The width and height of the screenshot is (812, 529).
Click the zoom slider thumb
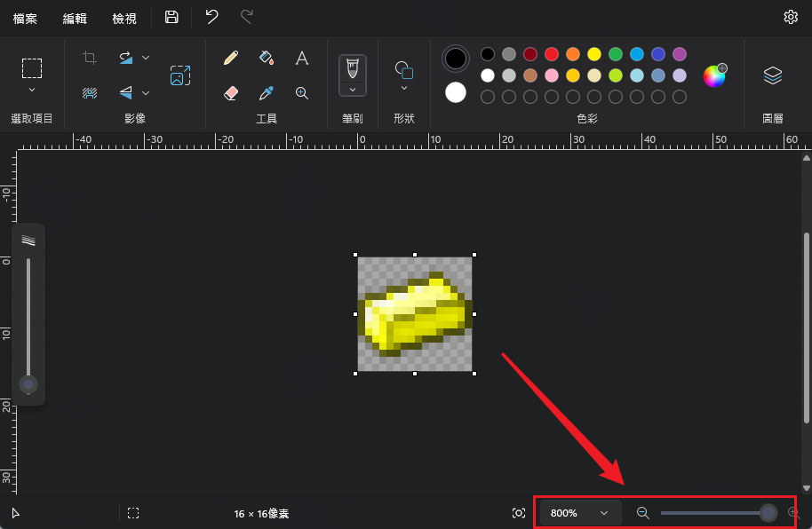[768, 513]
